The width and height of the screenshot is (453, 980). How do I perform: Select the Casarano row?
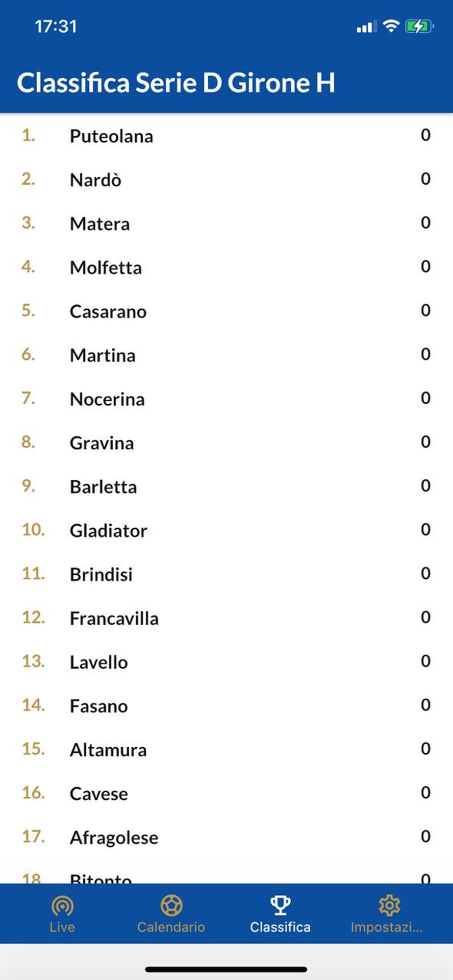pyautogui.click(x=226, y=311)
